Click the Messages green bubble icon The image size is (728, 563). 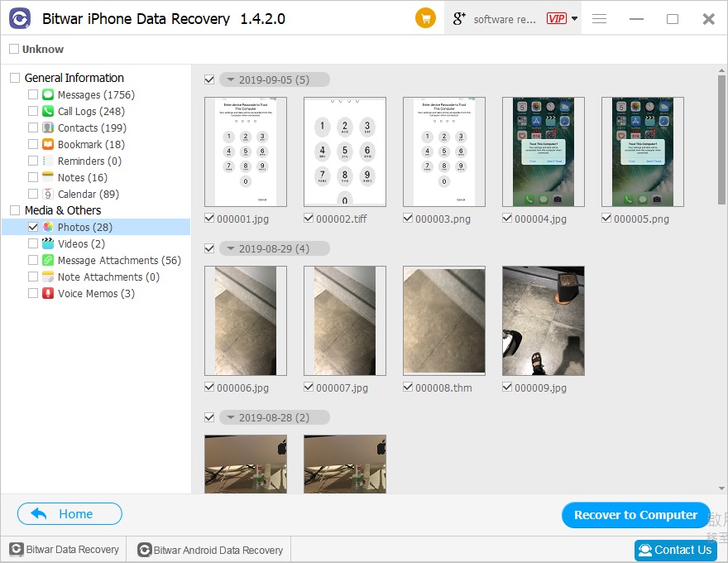tap(48, 94)
